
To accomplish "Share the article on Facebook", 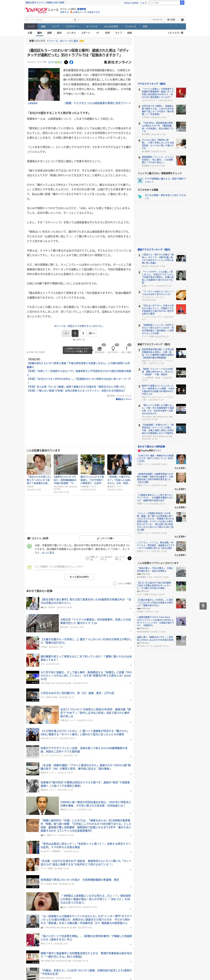I will click(71, 62).
